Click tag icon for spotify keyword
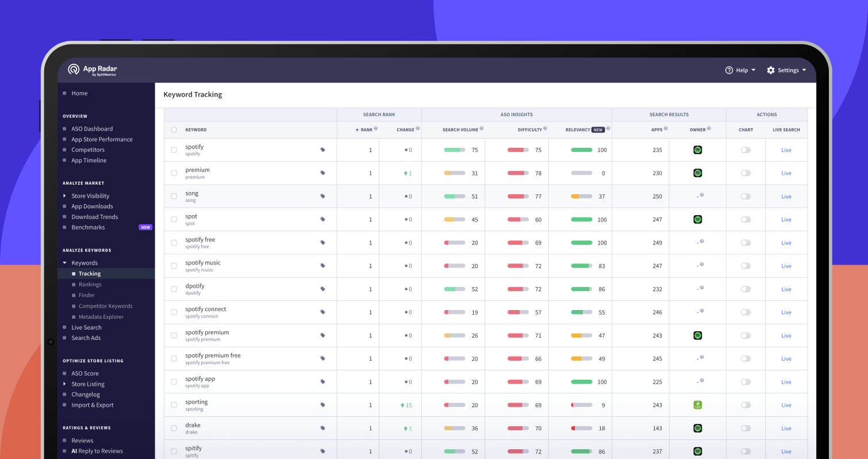The height and width of the screenshot is (459, 868). click(x=322, y=150)
